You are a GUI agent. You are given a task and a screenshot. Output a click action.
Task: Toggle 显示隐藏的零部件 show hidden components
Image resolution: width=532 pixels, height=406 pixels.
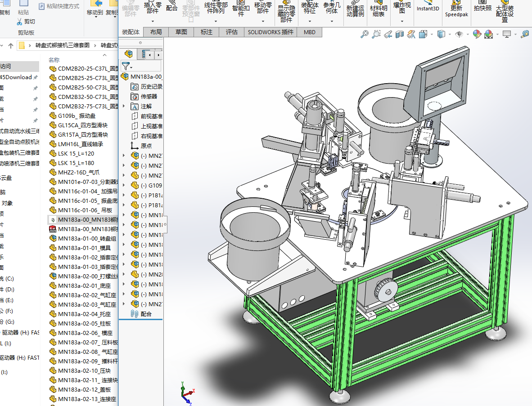click(x=286, y=13)
